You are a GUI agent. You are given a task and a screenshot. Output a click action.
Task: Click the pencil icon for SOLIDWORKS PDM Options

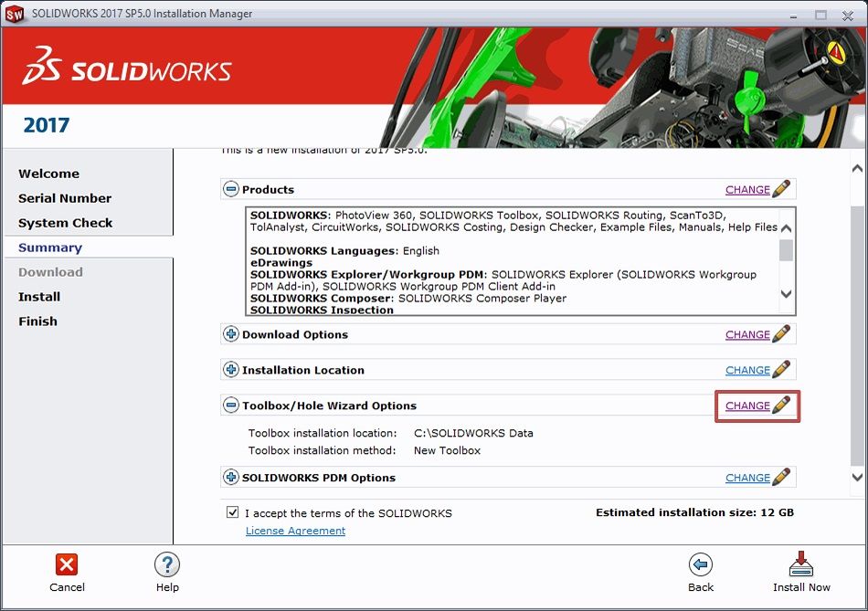(x=781, y=478)
